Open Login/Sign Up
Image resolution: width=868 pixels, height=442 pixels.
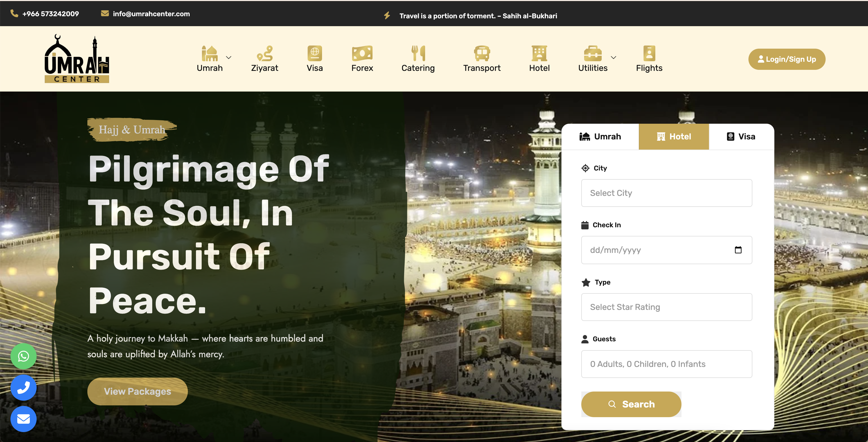pyautogui.click(x=787, y=59)
